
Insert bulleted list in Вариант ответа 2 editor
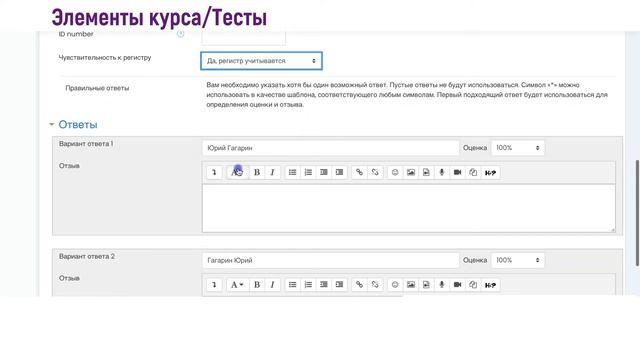293,284
